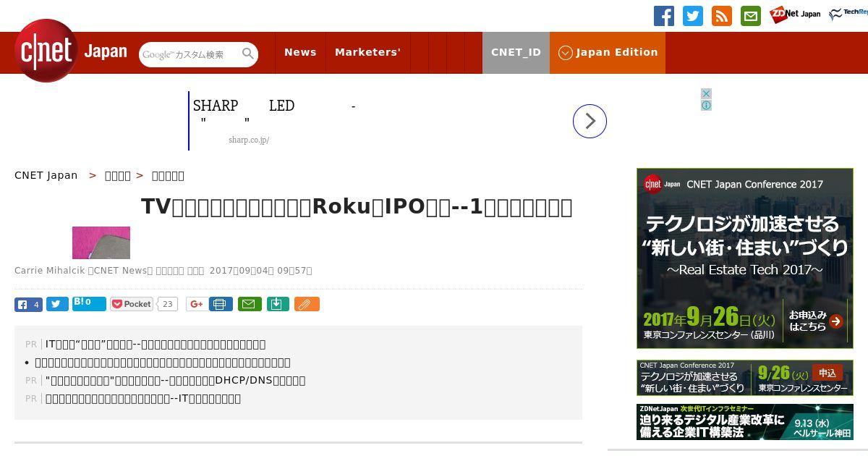Open CNET Japan's Facebook page in the header
Screen dimensions: 868x456
point(664,16)
